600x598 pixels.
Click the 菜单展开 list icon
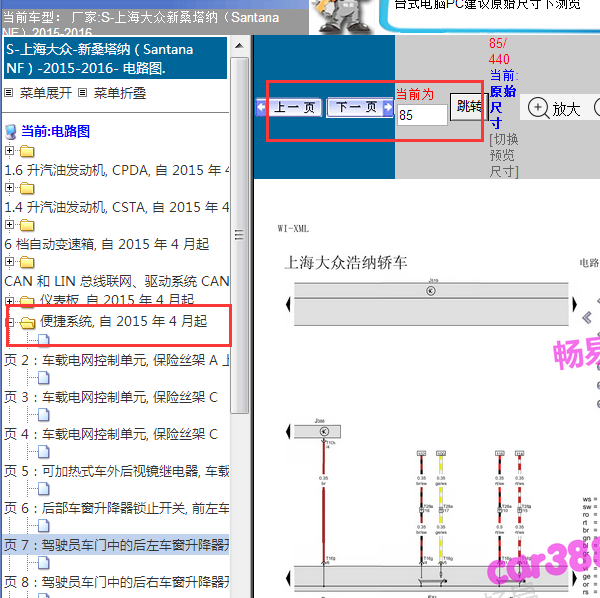click(x=9, y=93)
